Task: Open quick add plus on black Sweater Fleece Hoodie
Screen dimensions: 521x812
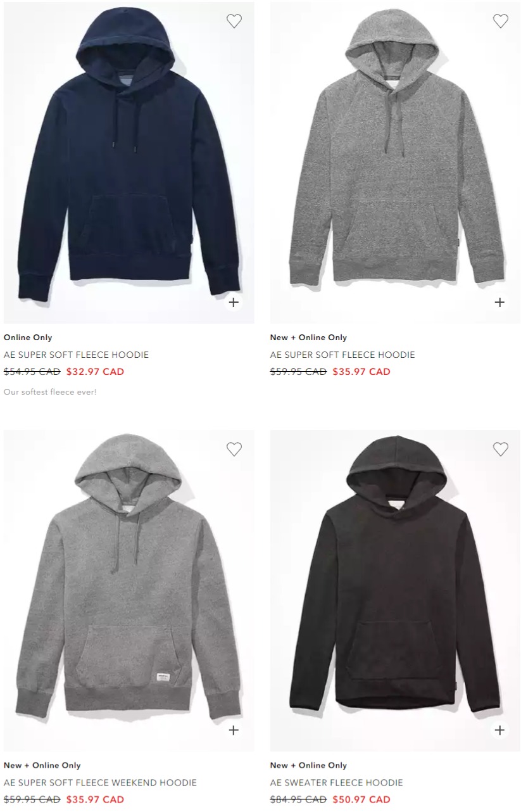Action: pyautogui.click(x=499, y=730)
